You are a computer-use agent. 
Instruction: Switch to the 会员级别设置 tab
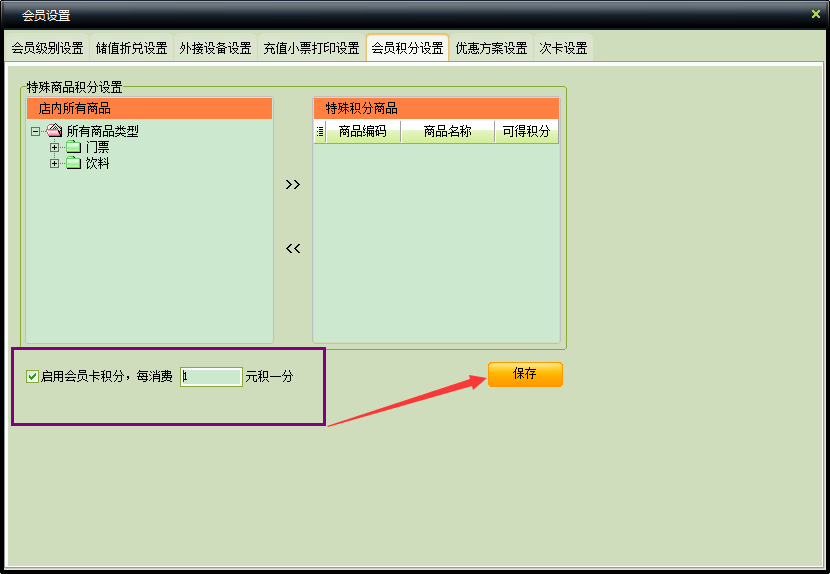coord(47,48)
